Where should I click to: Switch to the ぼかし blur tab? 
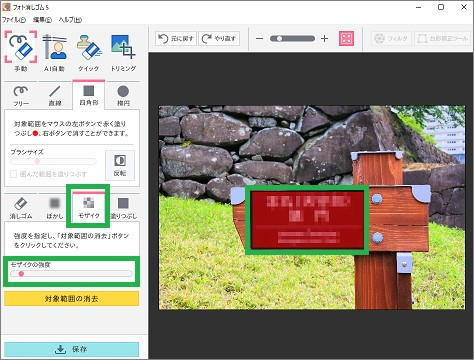pyautogui.click(x=55, y=208)
